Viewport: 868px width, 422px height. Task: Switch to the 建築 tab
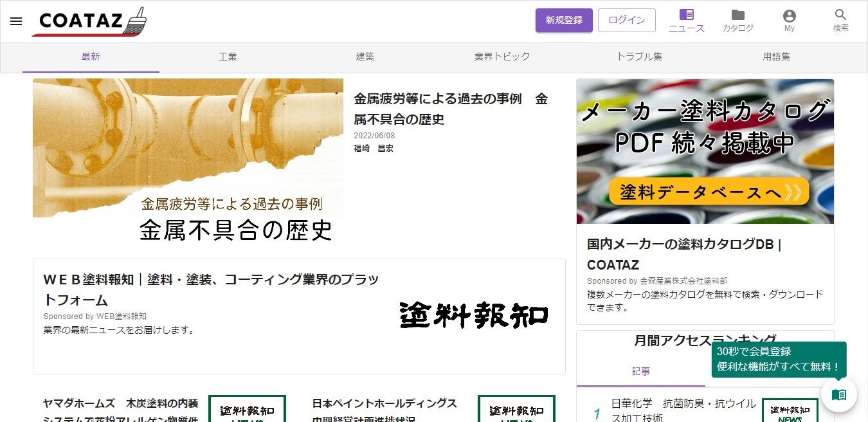pyautogui.click(x=365, y=57)
